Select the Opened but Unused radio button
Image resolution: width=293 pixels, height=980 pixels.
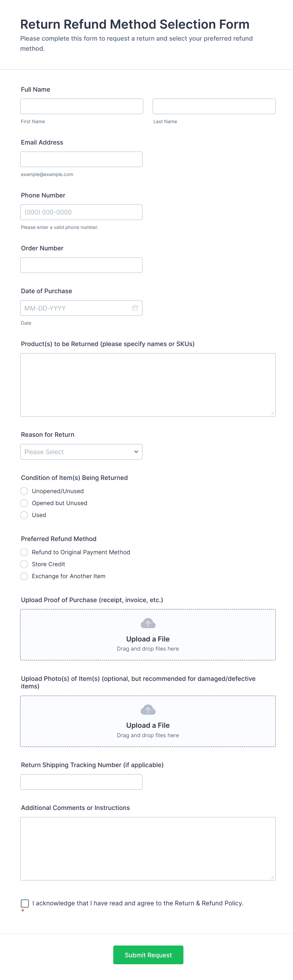coord(24,503)
